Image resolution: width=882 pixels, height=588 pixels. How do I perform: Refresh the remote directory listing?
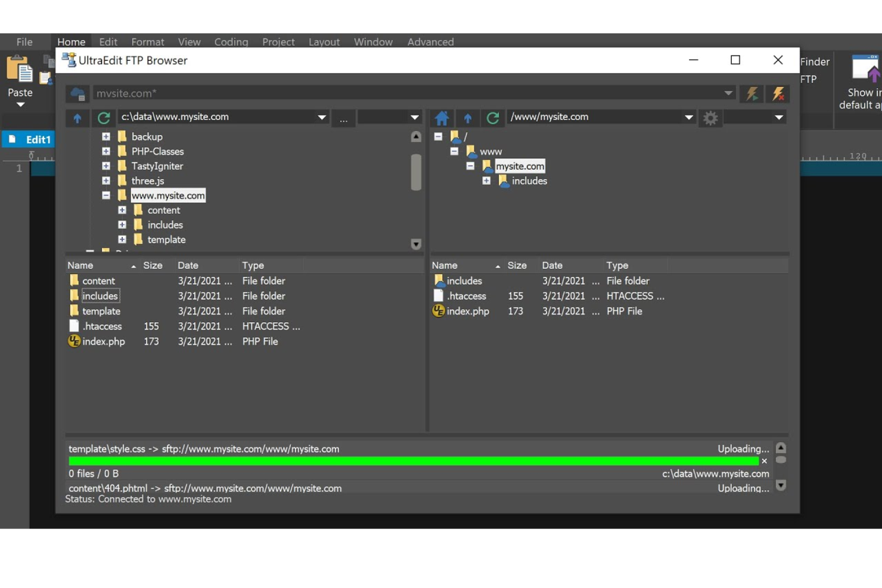(492, 118)
